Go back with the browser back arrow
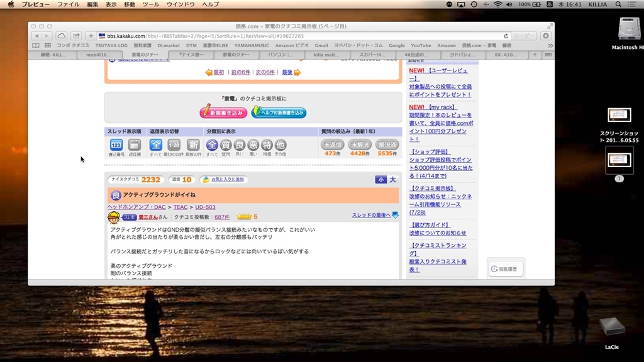 coord(36,36)
